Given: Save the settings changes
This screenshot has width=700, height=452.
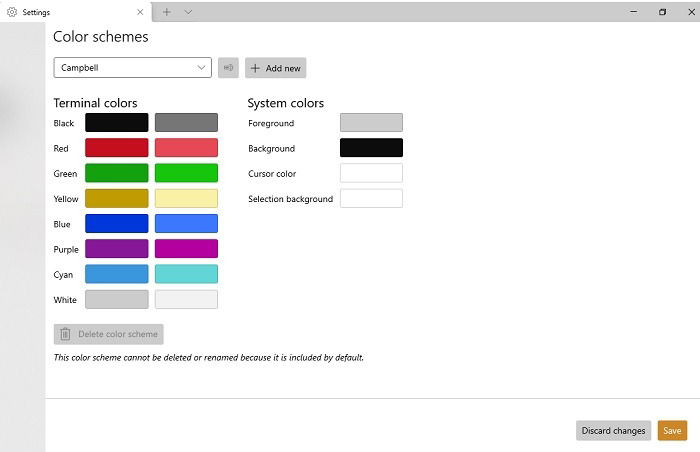Looking at the screenshot, I should (x=672, y=431).
